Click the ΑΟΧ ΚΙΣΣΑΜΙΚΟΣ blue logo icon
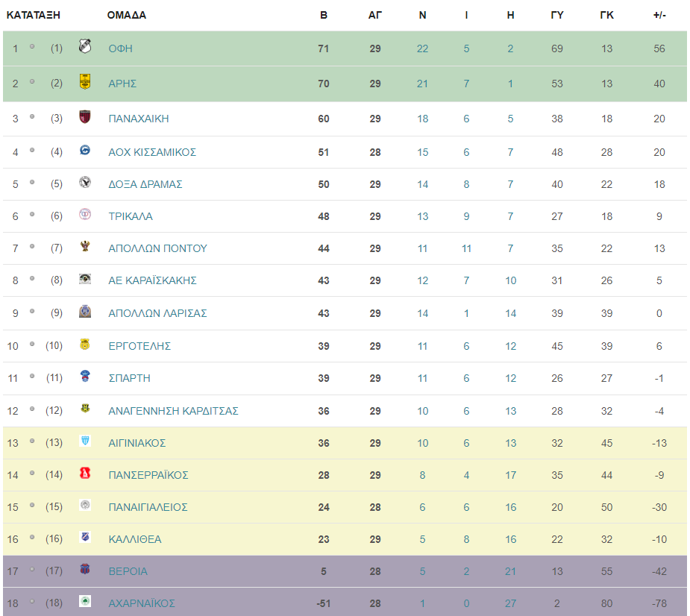690x616 pixels. (85, 150)
